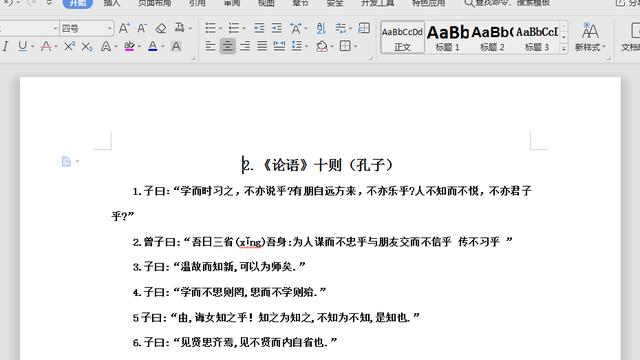Click the pink highlight color button
The height and width of the screenshot is (360, 640).
[x=129, y=47]
